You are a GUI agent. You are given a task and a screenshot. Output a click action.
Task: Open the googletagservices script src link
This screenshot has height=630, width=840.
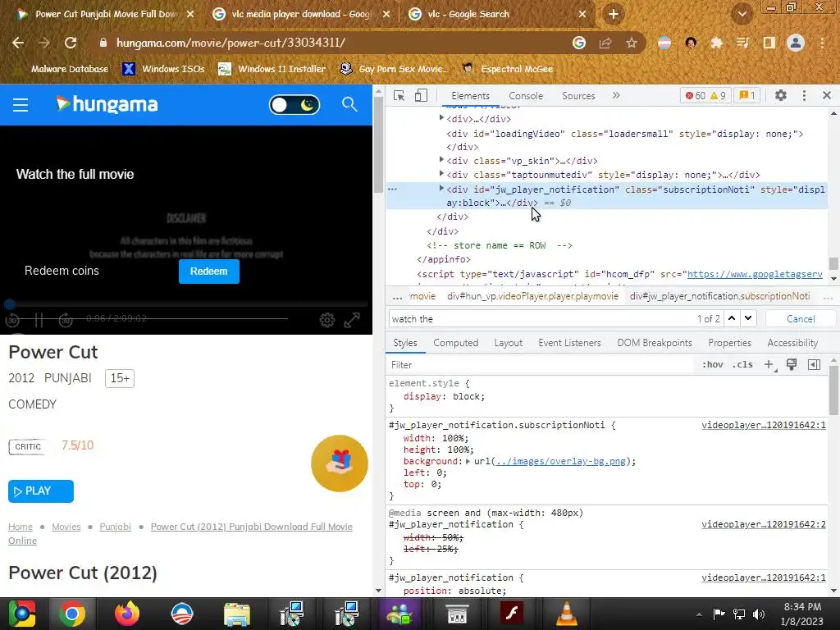pyautogui.click(x=755, y=274)
